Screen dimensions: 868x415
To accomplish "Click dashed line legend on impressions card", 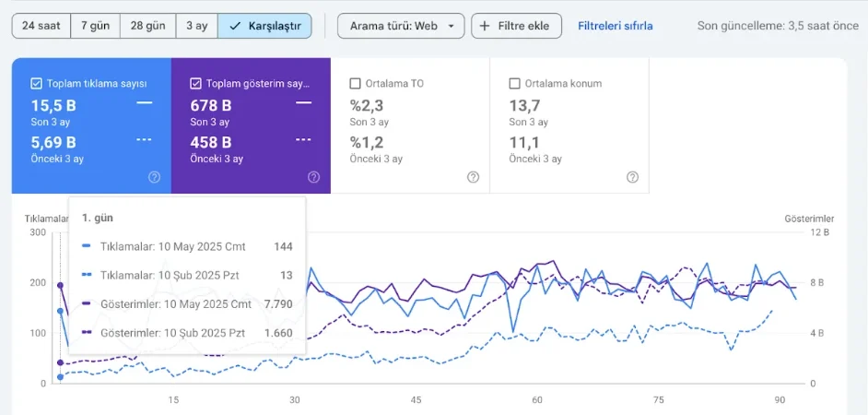I will tap(303, 139).
